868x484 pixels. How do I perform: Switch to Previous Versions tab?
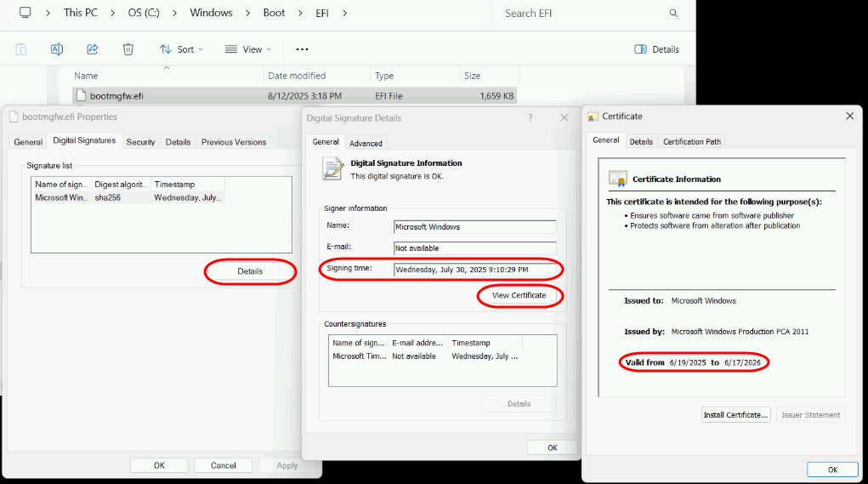point(234,142)
